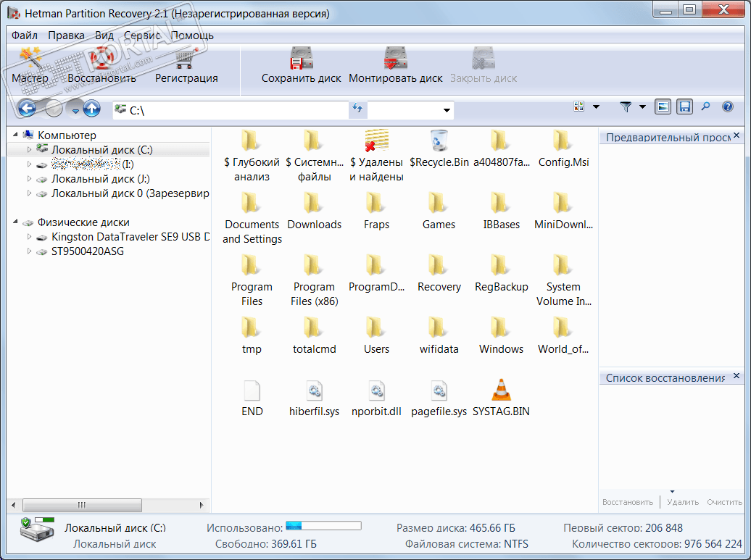Select pagefile.sys file

pyautogui.click(x=439, y=397)
